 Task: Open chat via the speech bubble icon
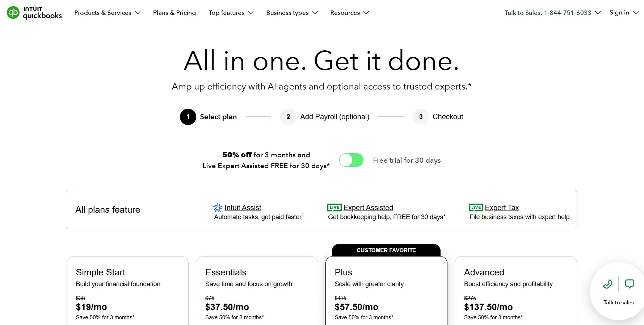(630, 284)
